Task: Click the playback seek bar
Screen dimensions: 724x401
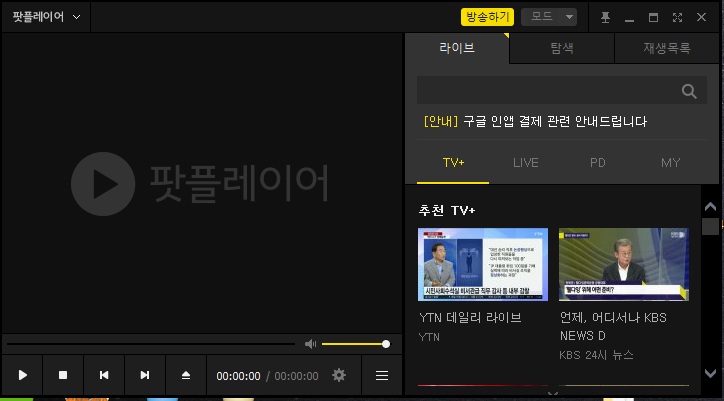Action: pos(151,344)
